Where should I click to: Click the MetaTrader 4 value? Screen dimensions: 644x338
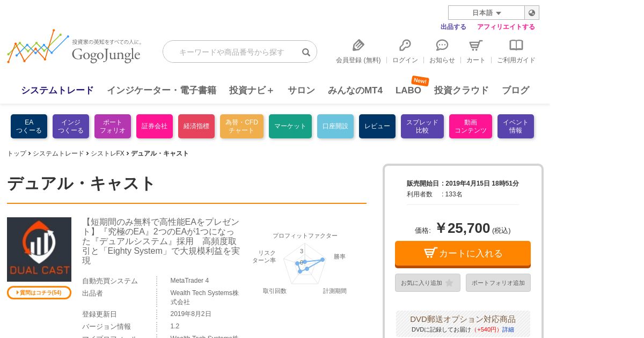point(189,281)
